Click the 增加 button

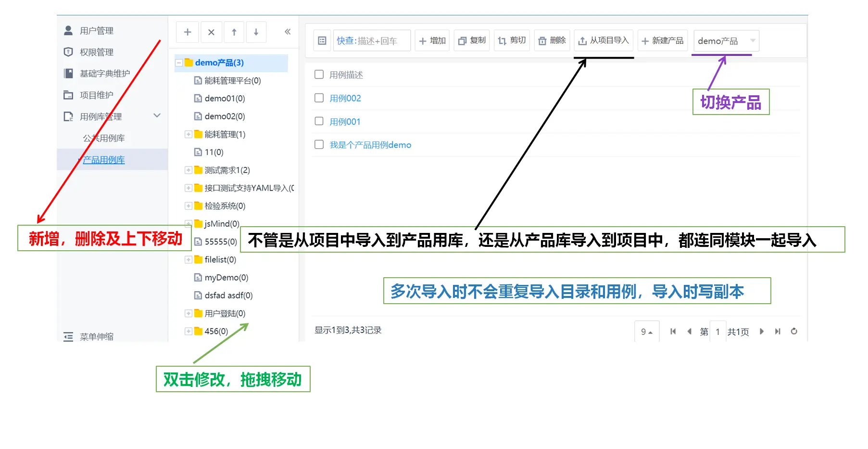[x=432, y=41]
